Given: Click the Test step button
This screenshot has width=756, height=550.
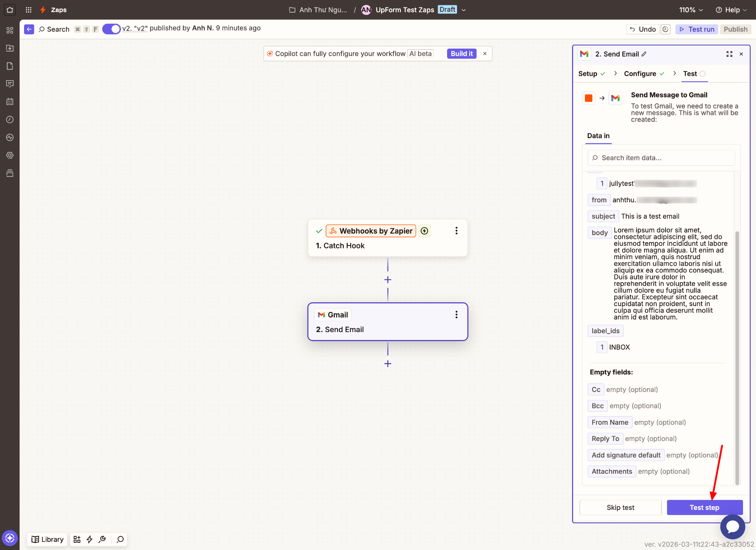Looking at the screenshot, I should [704, 508].
